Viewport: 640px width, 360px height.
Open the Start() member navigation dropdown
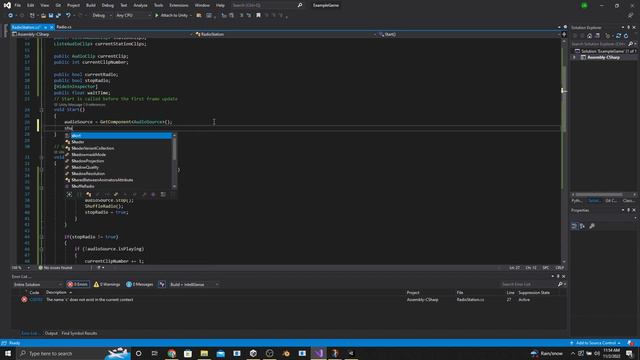469,34
